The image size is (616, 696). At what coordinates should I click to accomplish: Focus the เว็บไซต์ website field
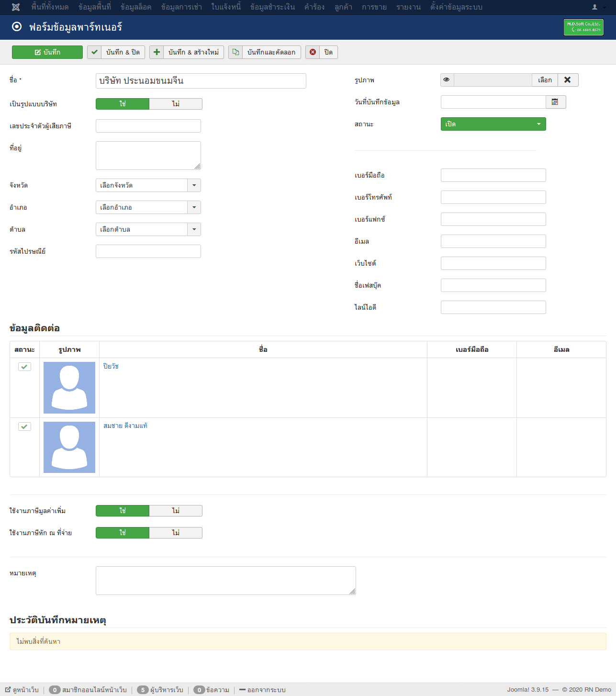click(493, 263)
